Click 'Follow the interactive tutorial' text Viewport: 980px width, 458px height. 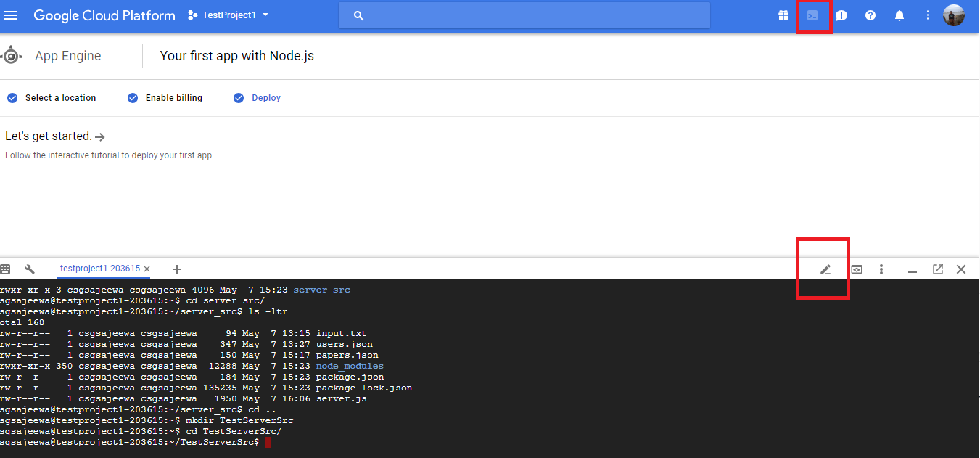click(x=108, y=155)
